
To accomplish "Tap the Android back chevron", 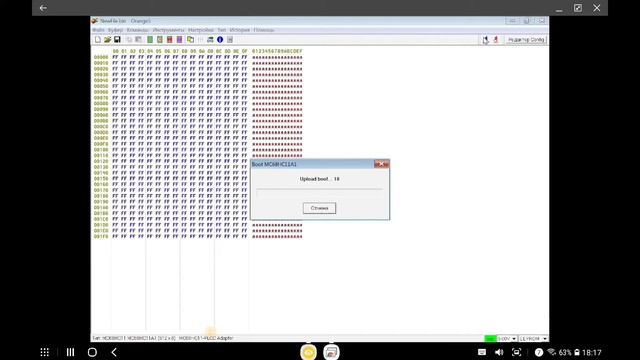I will [x=114, y=352].
